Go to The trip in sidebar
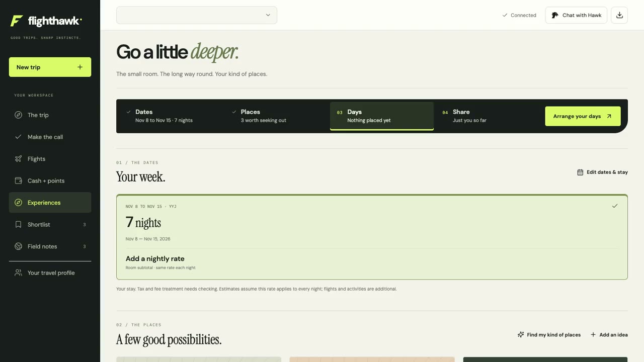644x362 pixels. point(50,115)
